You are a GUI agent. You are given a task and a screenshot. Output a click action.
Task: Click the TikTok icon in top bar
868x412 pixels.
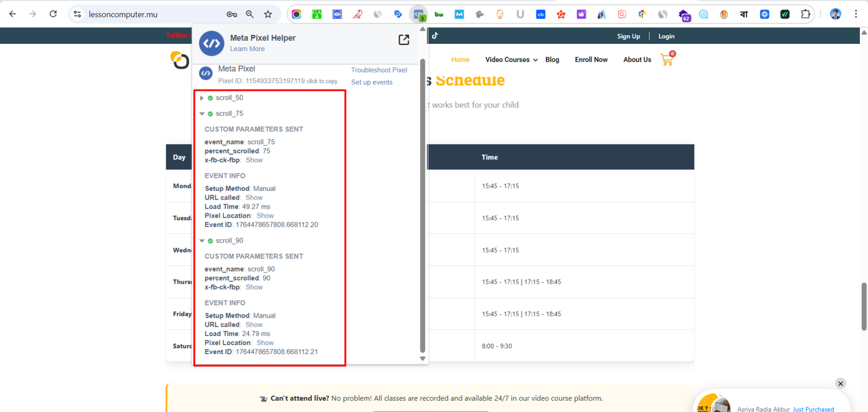tap(435, 36)
